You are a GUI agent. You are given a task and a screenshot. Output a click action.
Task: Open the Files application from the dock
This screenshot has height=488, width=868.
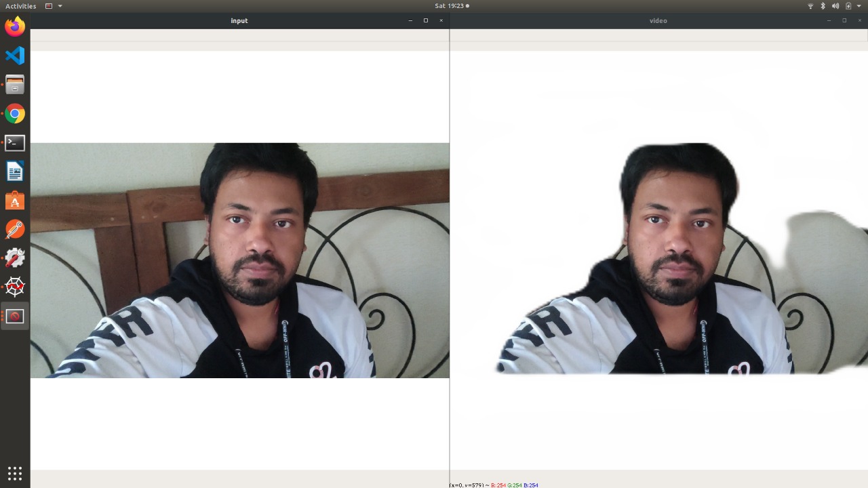click(x=14, y=84)
